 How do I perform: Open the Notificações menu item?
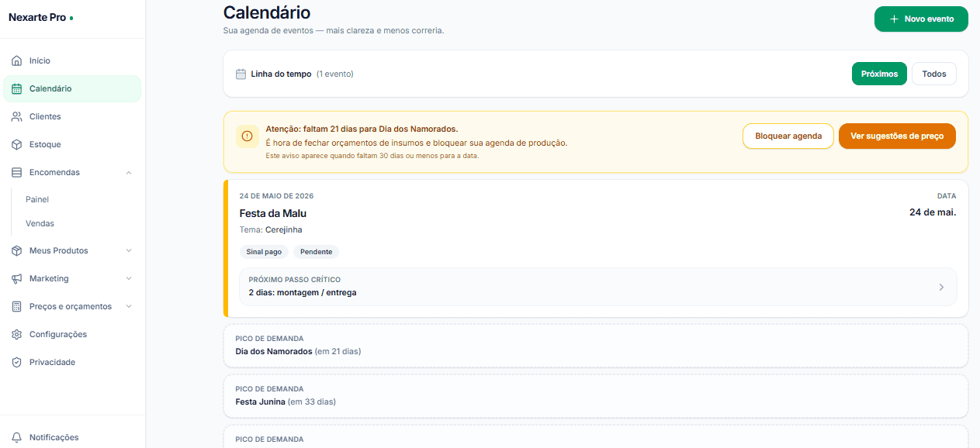coord(73,437)
